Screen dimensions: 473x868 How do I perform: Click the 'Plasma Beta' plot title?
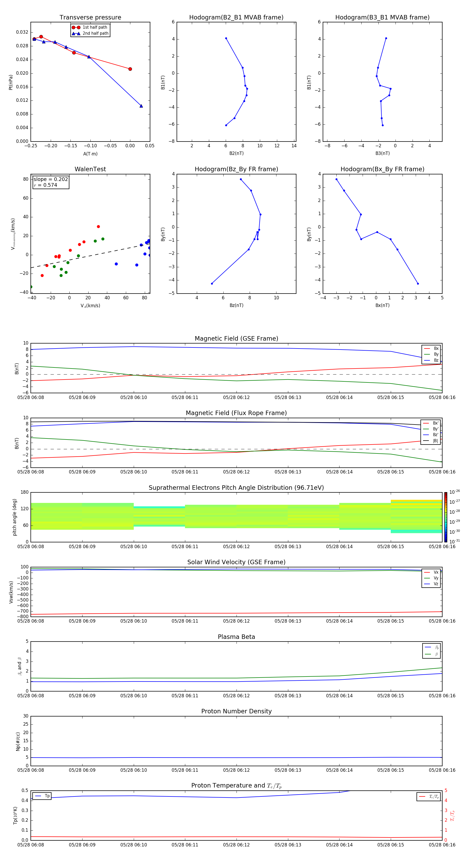pyautogui.click(x=236, y=637)
